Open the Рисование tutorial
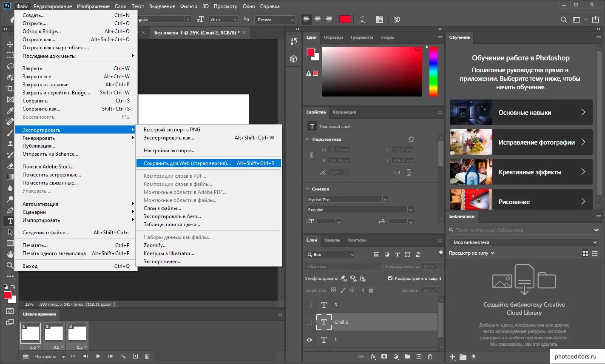605x364 pixels. pyautogui.click(x=521, y=199)
